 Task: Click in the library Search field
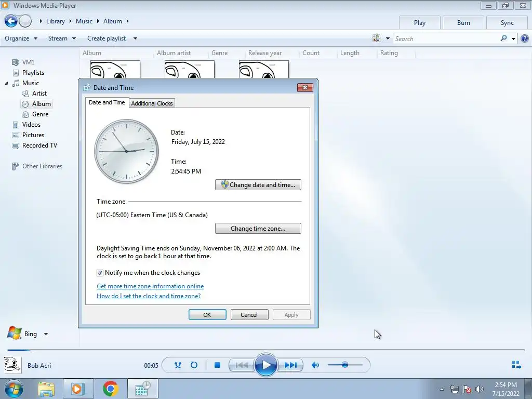[446, 38]
